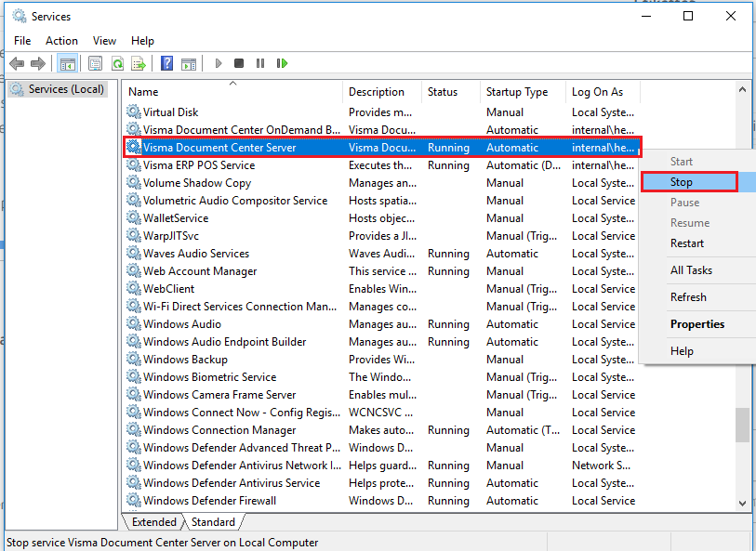Image resolution: width=756 pixels, height=551 pixels.
Task: Click gear icon of WalletService row
Action: tap(134, 218)
